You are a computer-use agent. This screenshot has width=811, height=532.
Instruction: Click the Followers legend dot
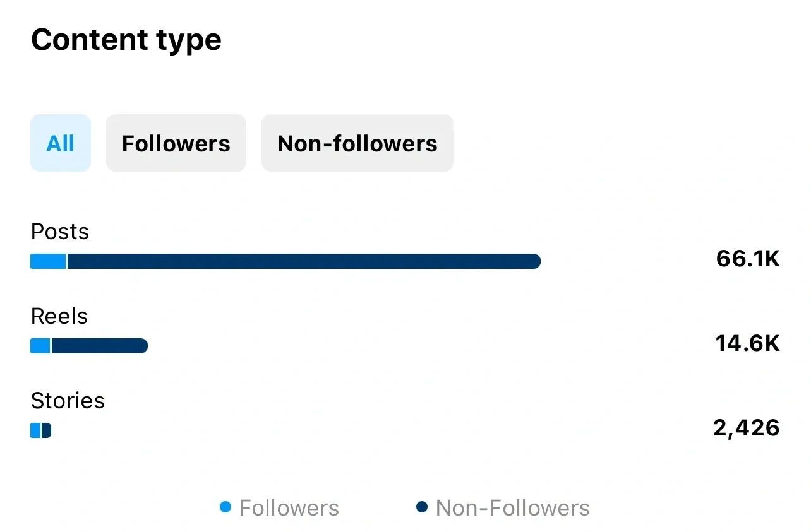coord(225,507)
